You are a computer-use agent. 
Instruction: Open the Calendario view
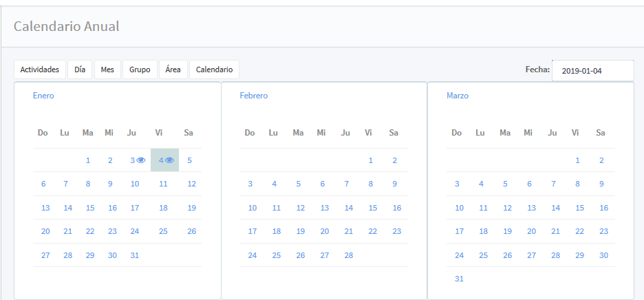click(x=214, y=69)
